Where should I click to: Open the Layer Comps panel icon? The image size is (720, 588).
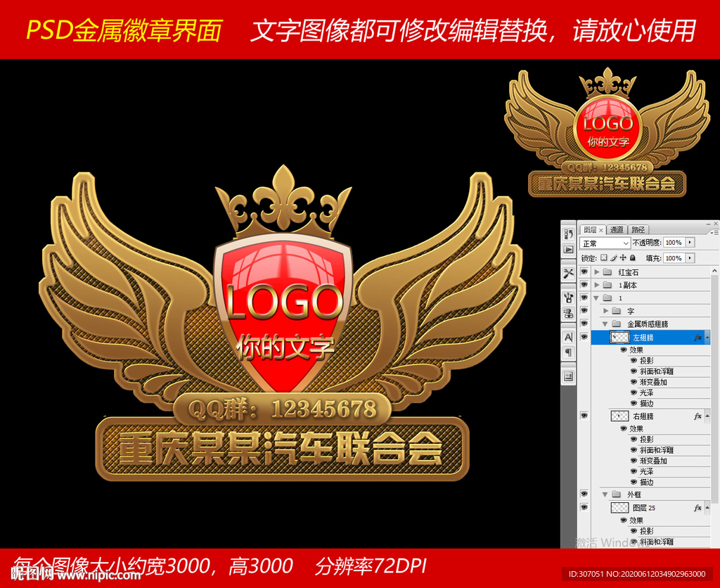pyautogui.click(x=568, y=377)
